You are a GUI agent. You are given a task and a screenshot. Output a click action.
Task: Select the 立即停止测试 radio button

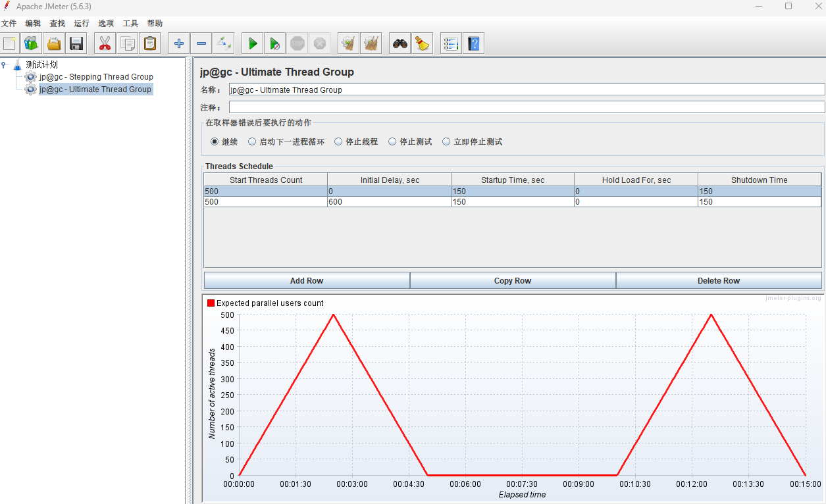coord(446,141)
